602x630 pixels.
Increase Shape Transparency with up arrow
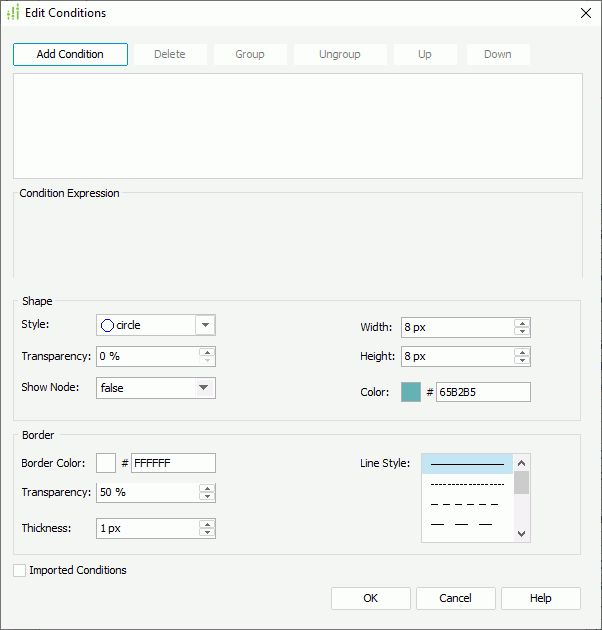pos(207,352)
